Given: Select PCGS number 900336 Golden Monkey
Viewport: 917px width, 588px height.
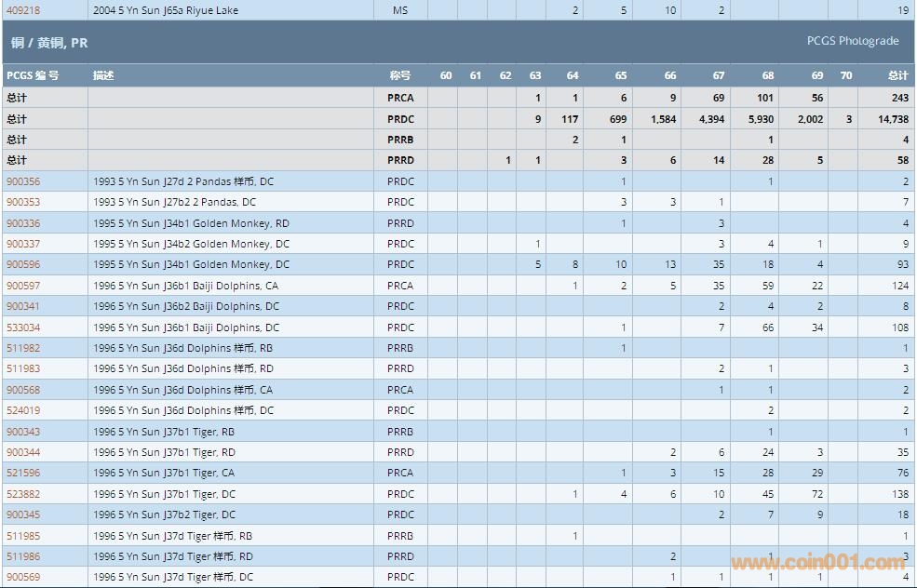Looking at the screenshot, I should pos(23,223).
